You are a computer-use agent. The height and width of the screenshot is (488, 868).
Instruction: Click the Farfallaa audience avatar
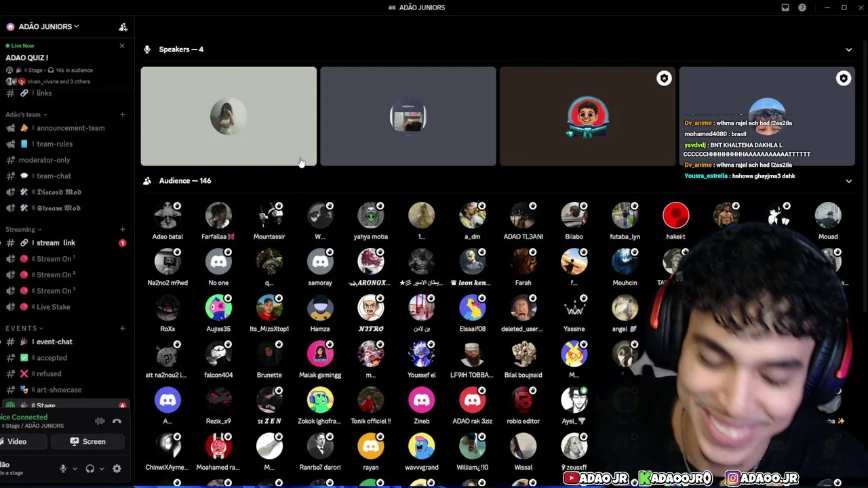tap(218, 216)
